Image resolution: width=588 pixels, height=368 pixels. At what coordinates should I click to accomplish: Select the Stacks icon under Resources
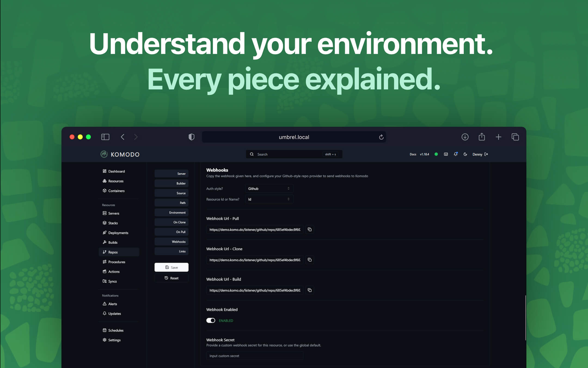point(105,223)
